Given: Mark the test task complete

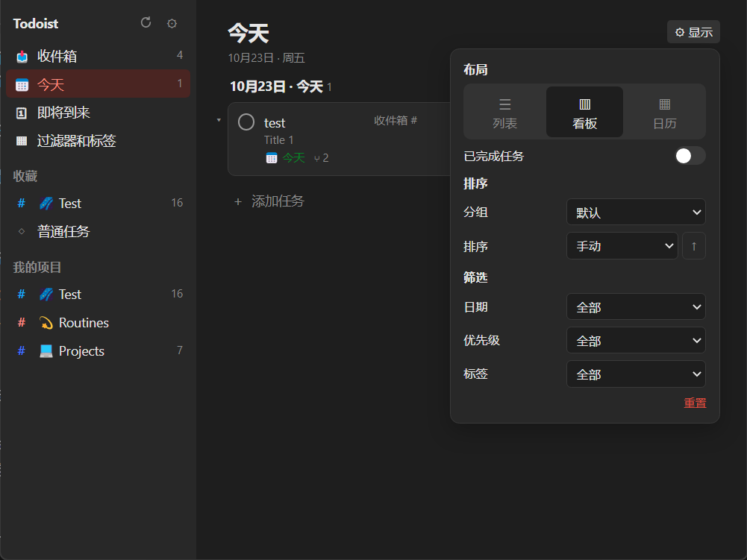Looking at the screenshot, I should click(246, 122).
